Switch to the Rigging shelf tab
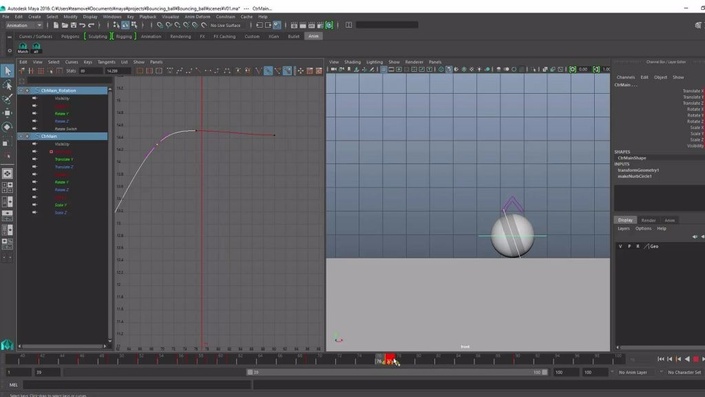The width and height of the screenshot is (705, 397). point(124,36)
